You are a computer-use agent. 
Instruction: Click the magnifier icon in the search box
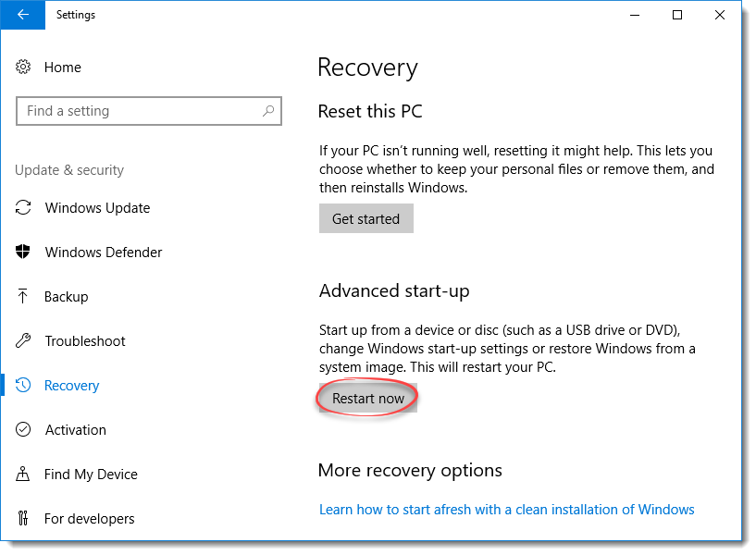pyautogui.click(x=268, y=110)
